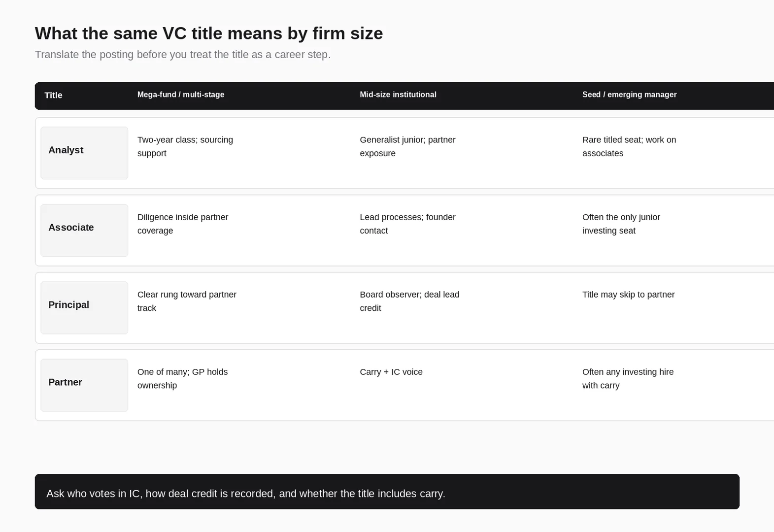Click 'Board observer; deal lead credit' cell
The height and width of the screenshot is (532, 774).
409,301
